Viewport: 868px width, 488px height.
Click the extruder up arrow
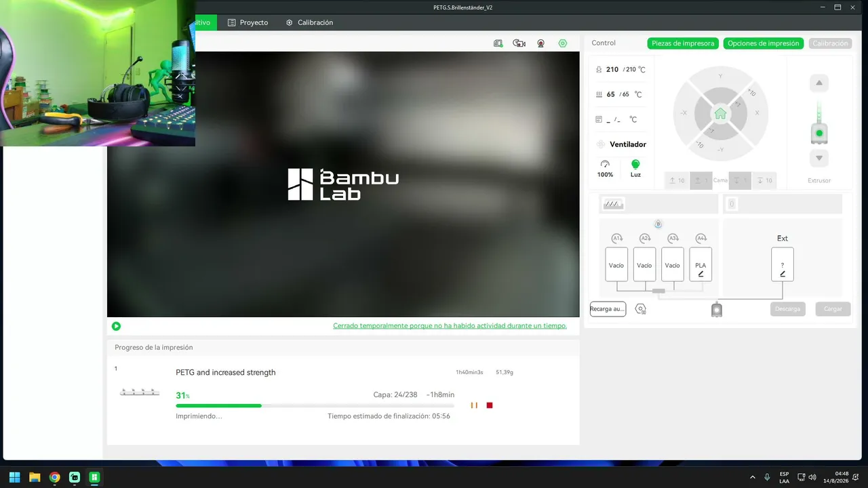819,83
